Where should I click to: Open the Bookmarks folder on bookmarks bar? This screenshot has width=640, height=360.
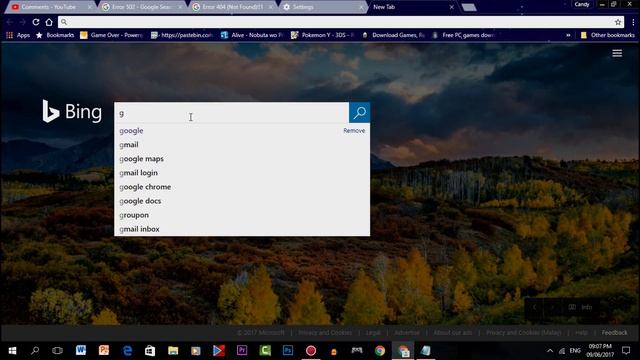click(55, 35)
